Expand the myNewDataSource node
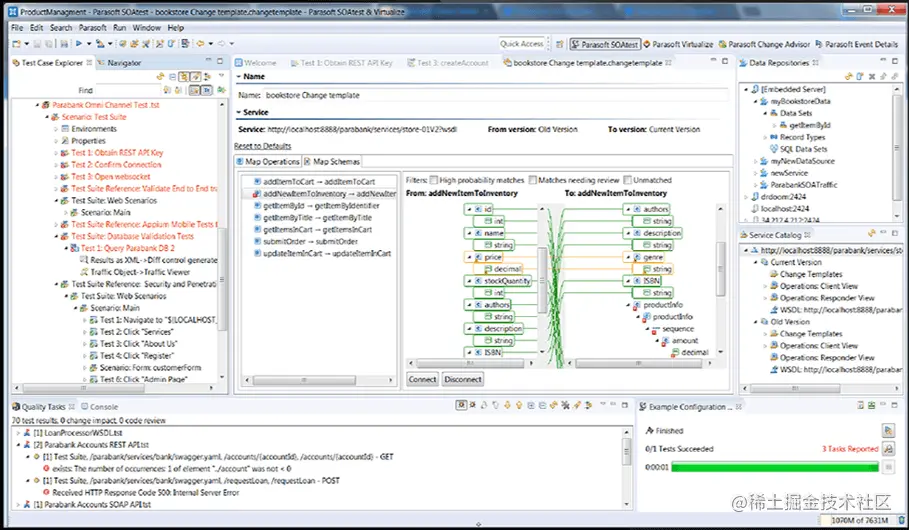Image resolution: width=909 pixels, height=530 pixels. [x=755, y=161]
